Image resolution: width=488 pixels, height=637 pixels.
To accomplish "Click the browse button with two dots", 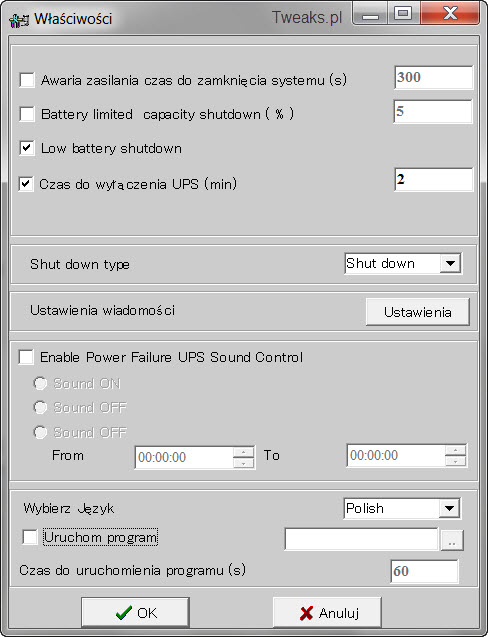I will tap(452, 540).
